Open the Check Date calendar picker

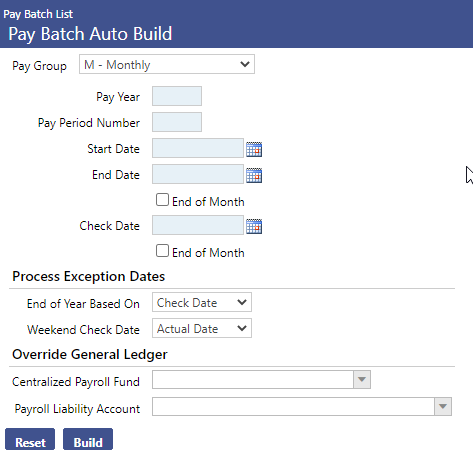[254, 226]
